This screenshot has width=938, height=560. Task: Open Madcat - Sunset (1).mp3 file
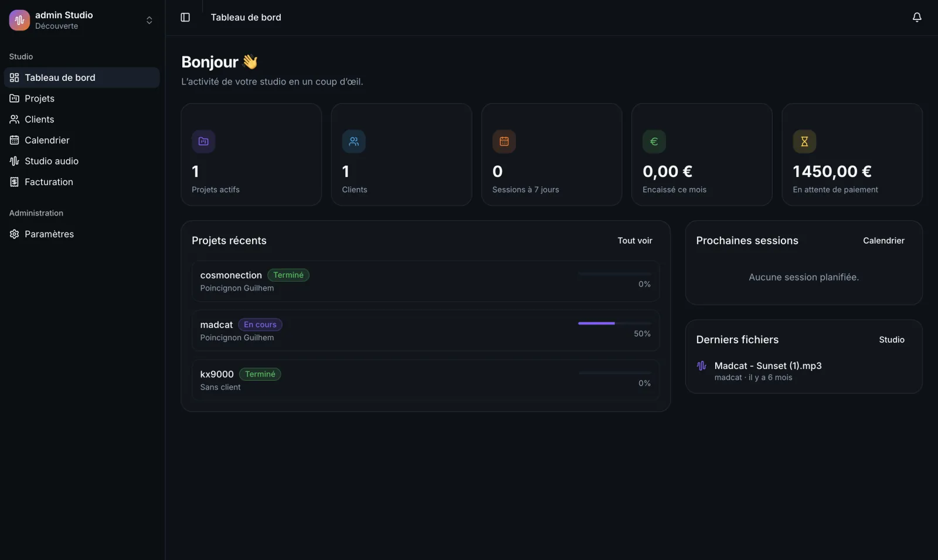point(768,366)
